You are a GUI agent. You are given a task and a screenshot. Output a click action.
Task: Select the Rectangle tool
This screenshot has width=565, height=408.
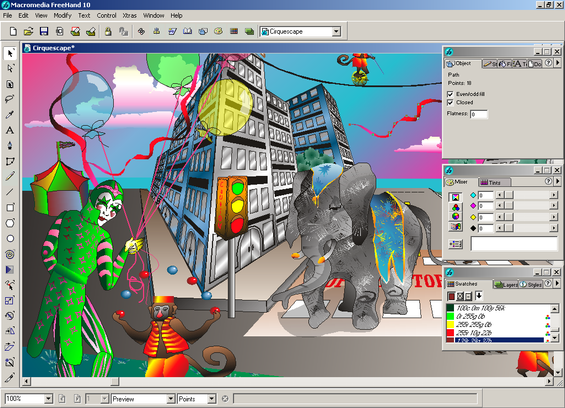pos(10,208)
